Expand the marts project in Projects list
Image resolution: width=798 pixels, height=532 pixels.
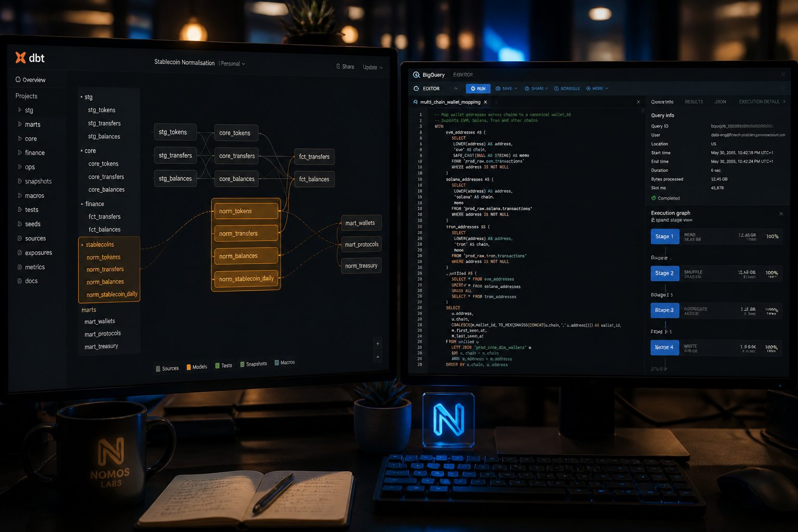click(x=20, y=124)
